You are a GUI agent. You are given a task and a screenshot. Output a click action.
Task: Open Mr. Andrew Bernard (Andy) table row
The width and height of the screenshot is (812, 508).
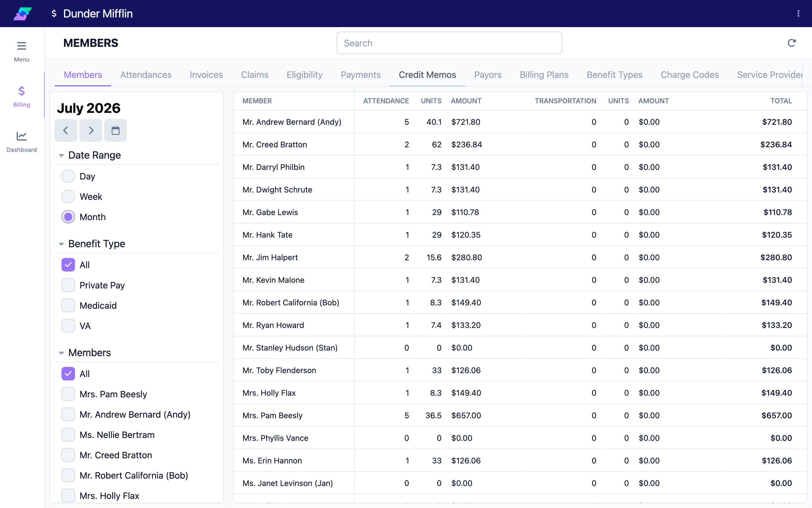(x=520, y=122)
